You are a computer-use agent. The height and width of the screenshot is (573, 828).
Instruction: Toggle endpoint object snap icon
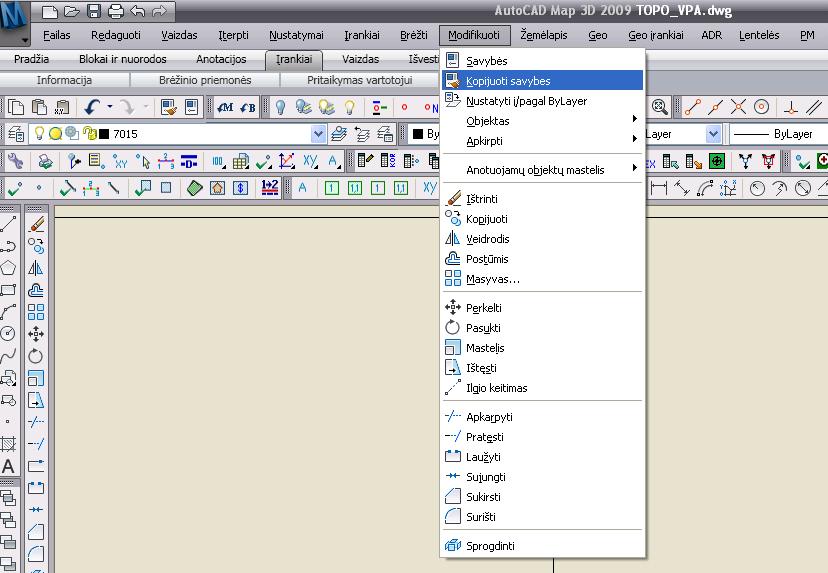pyautogui.click(x=693, y=107)
